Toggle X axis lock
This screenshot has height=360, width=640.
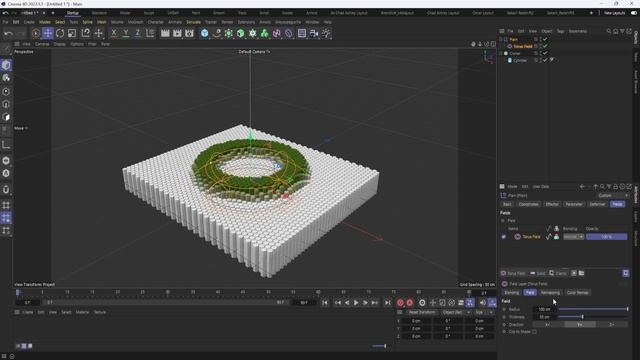[114, 33]
